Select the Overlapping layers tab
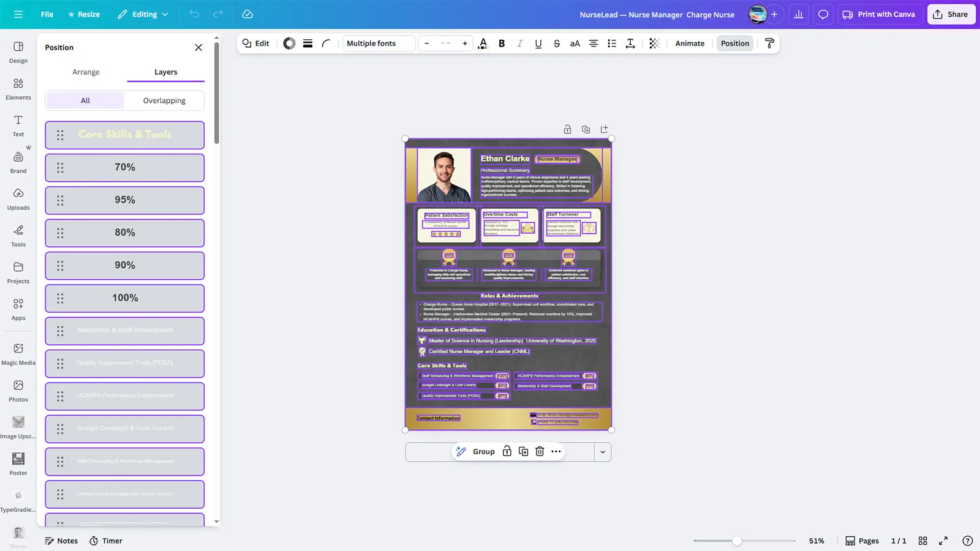 tap(164, 100)
